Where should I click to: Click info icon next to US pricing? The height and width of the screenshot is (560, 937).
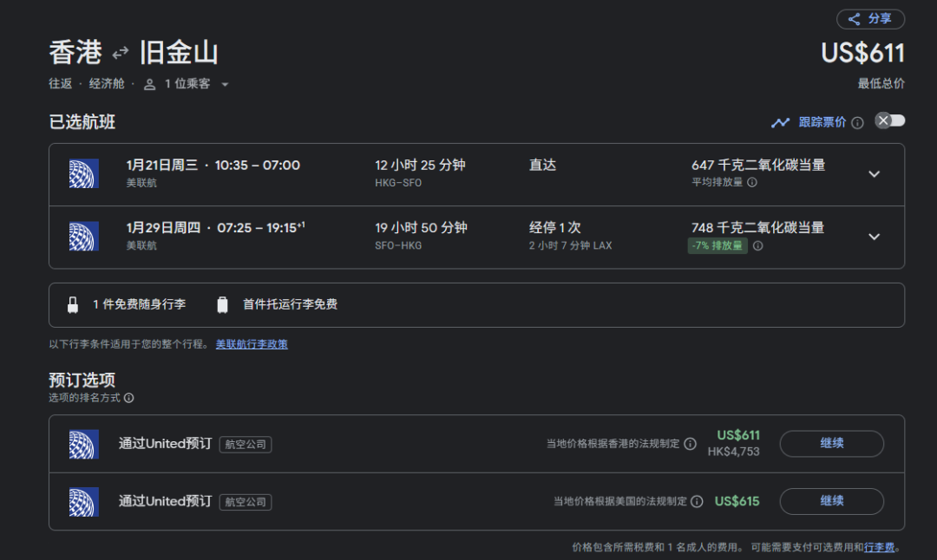coord(696,501)
